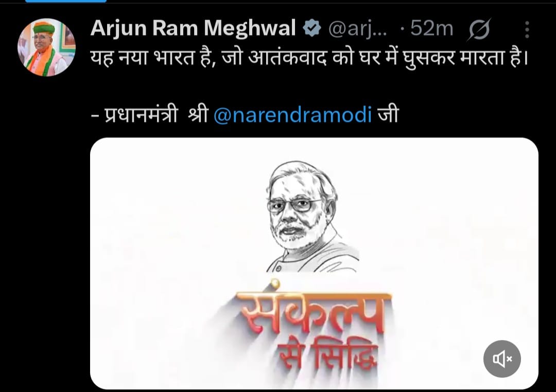
Task: Unmute the video with speaker button
Action: point(502,359)
